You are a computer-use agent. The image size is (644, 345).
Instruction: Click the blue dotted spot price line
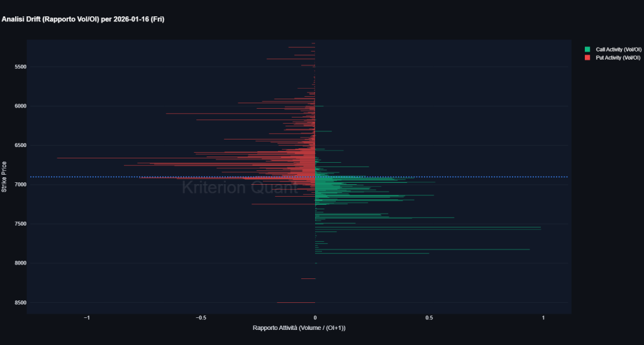coord(299,177)
